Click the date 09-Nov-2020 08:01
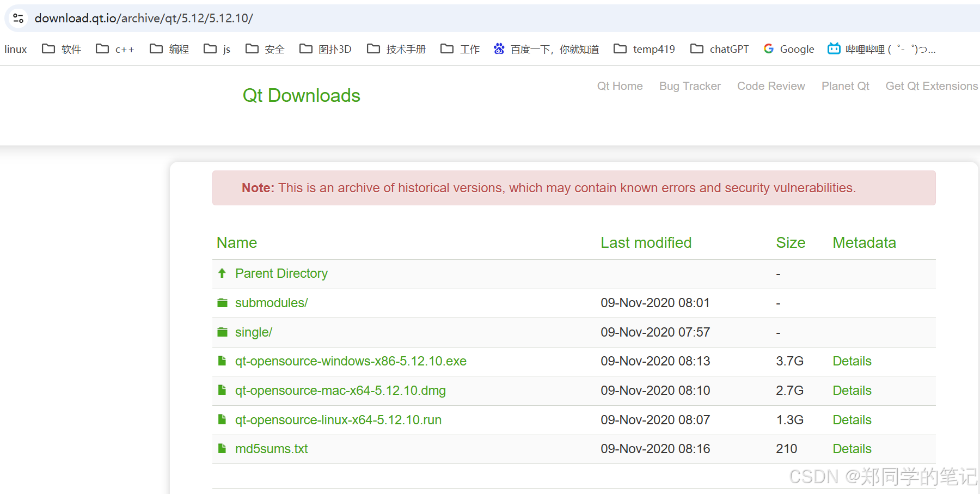Image resolution: width=980 pixels, height=494 pixels. point(655,303)
